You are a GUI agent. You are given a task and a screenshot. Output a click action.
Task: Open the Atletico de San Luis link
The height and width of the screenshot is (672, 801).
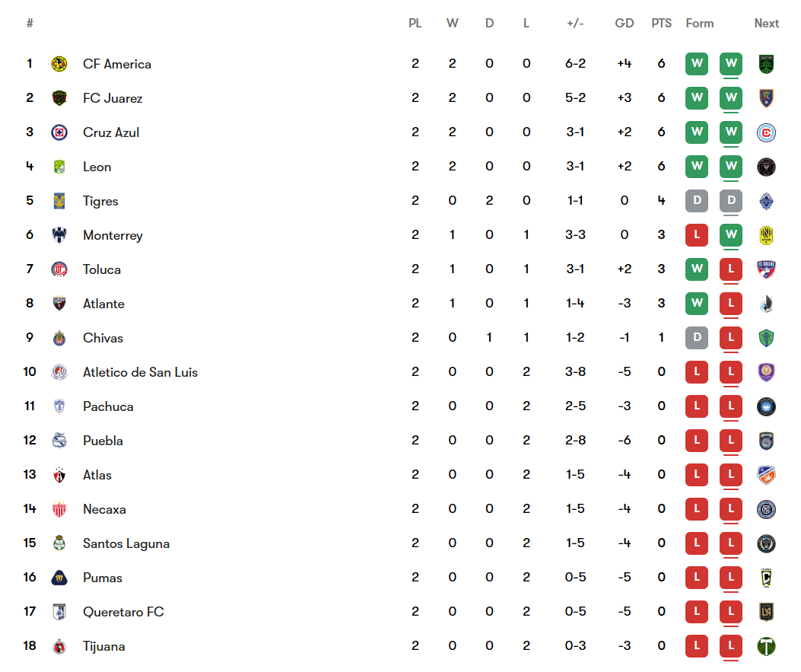[x=140, y=373]
